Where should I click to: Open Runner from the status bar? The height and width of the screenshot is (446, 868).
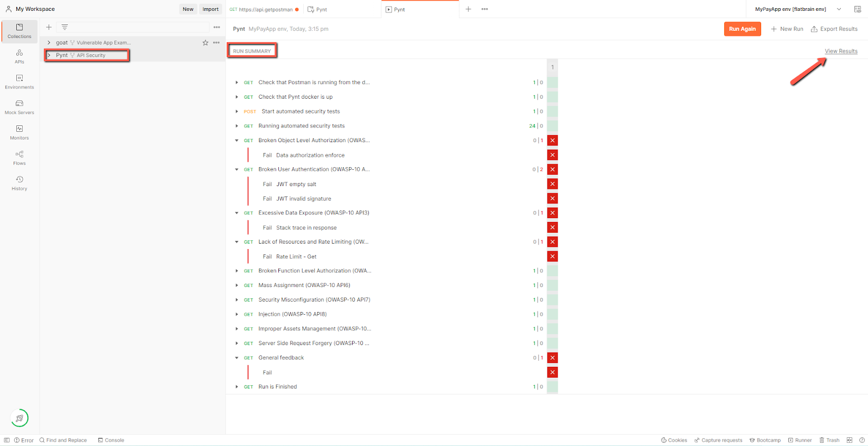(x=800, y=440)
